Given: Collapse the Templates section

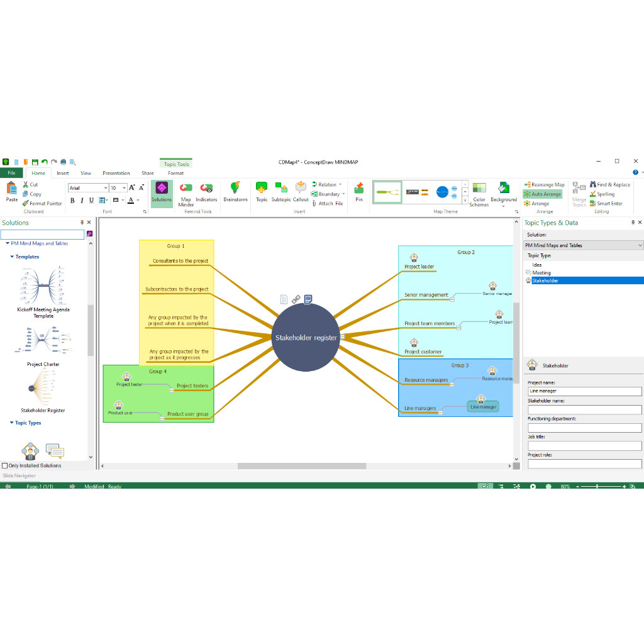Looking at the screenshot, I should [x=12, y=257].
